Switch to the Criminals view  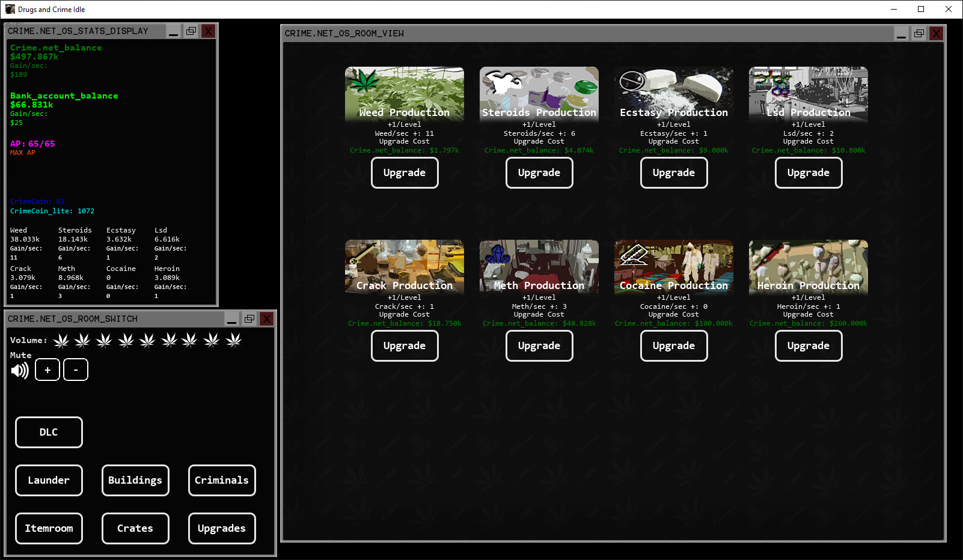[221, 480]
